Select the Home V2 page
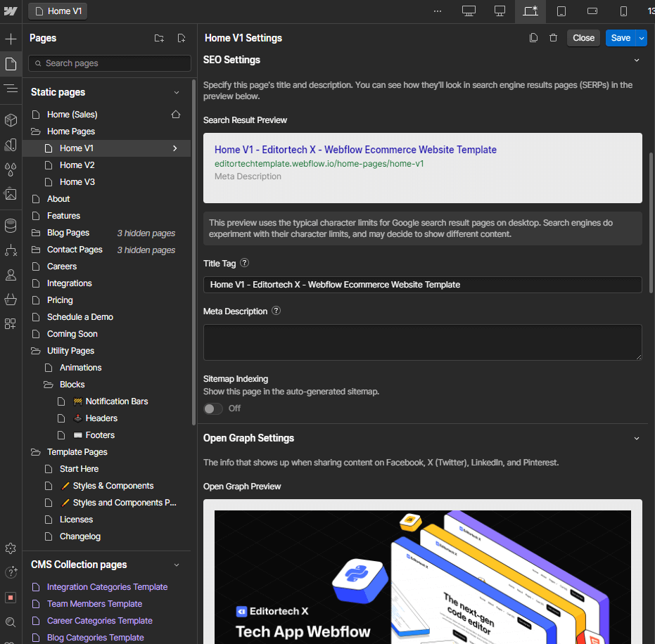Viewport: 655px width, 644px height. [78, 165]
